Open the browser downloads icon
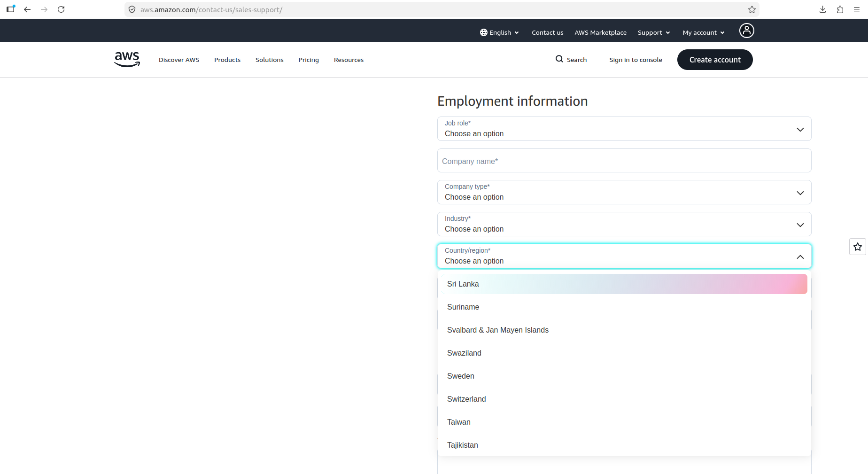The width and height of the screenshot is (868, 474). pyautogui.click(x=822, y=9)
